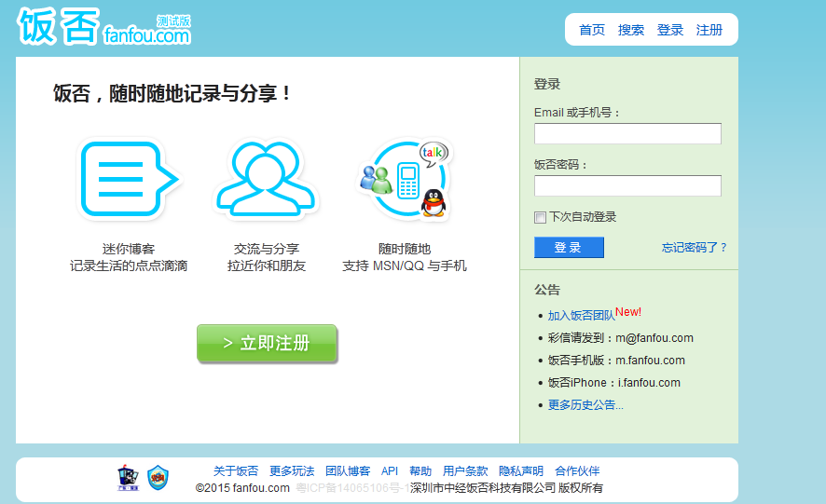
Task: Click the blue shield icon in the footer
Action: [158, 478]
